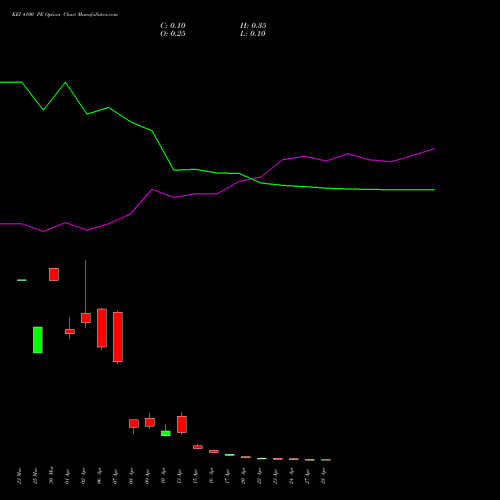Select the open value 'O: 0.25'
The height and width of the screenshot is (500, 500).
pyautogui.click(x=173, y=34)
